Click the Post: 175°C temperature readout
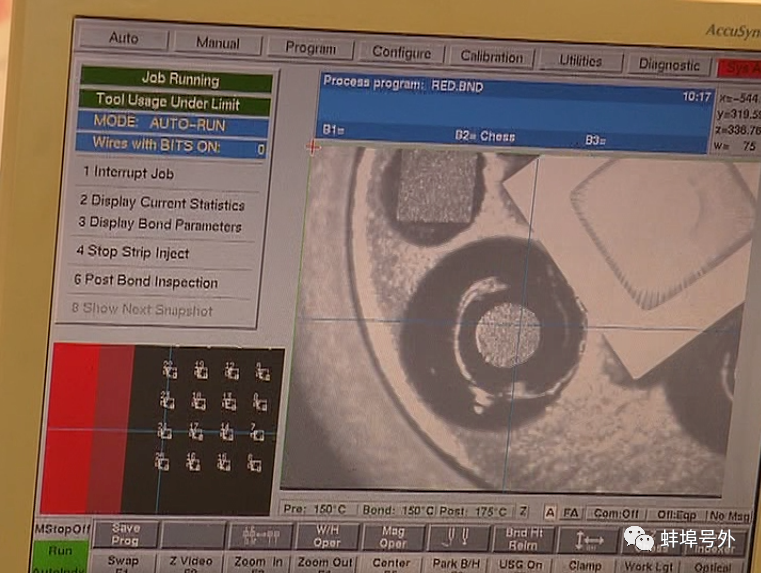Viewport: 761px width, 573px height. coord(474,511)
